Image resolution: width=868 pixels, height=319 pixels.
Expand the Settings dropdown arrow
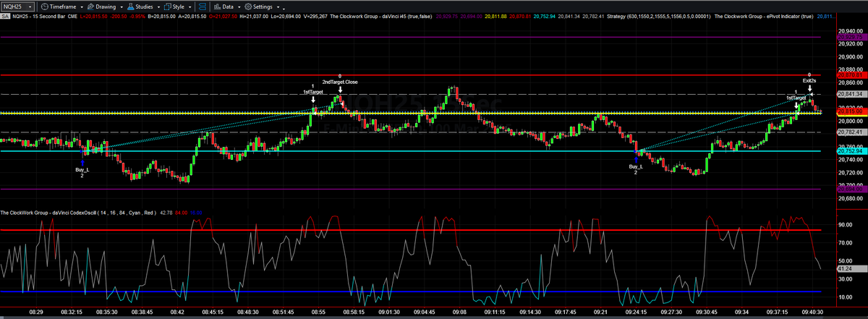click(x=276, y=6)
